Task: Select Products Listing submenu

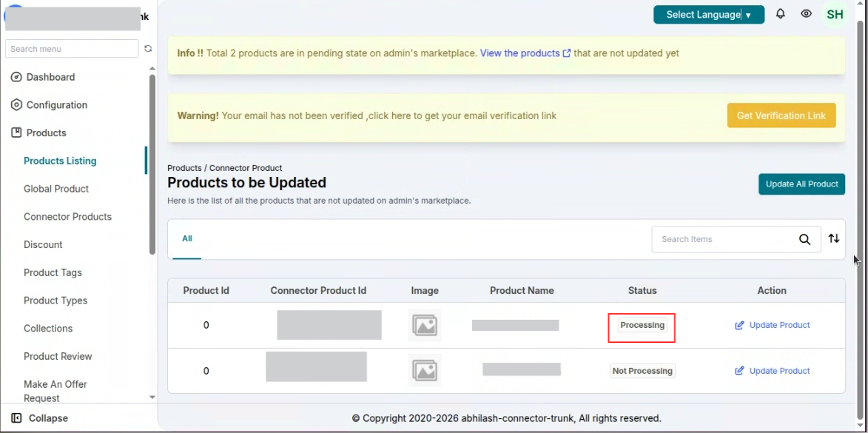Action: click(60, 161)
